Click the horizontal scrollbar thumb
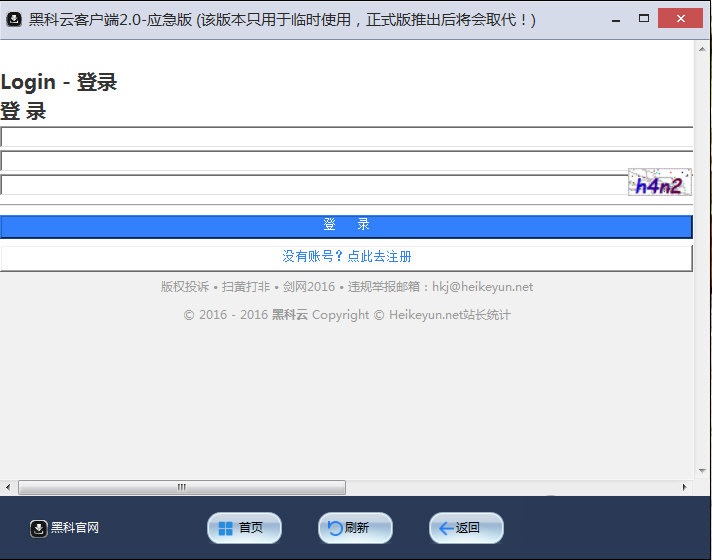The width and height of the screenshot is (712, 560). (181, 488)
